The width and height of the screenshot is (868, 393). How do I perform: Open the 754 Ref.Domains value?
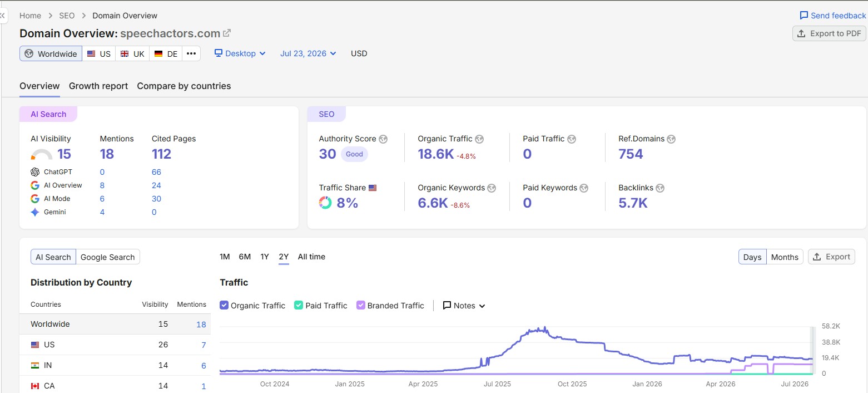tap(631, 154)
